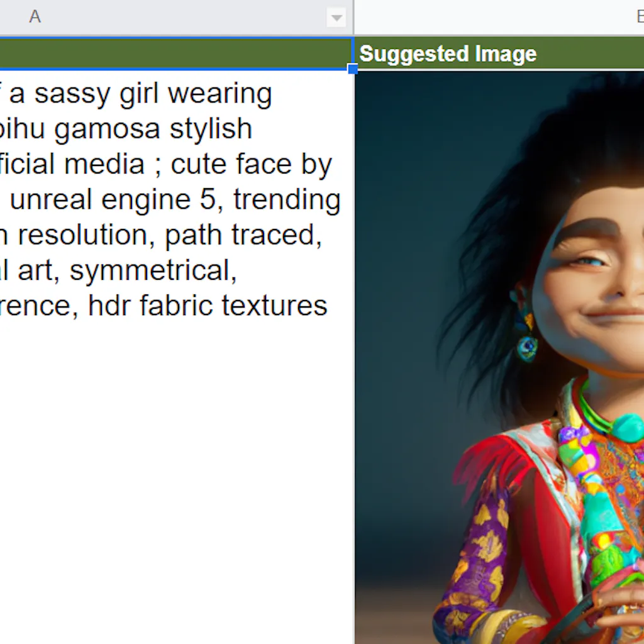Select the "Suggested Image" header cell

tap(499, 54)
